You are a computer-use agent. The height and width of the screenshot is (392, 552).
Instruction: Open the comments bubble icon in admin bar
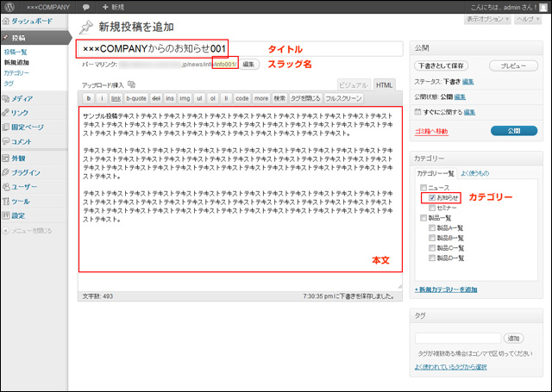(x=86, y=6)
